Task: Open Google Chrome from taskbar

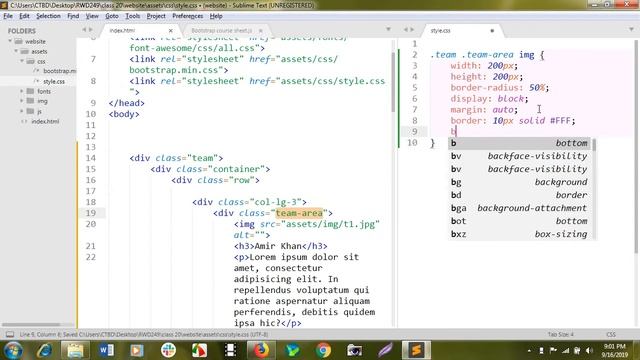Action: (323, 350)
